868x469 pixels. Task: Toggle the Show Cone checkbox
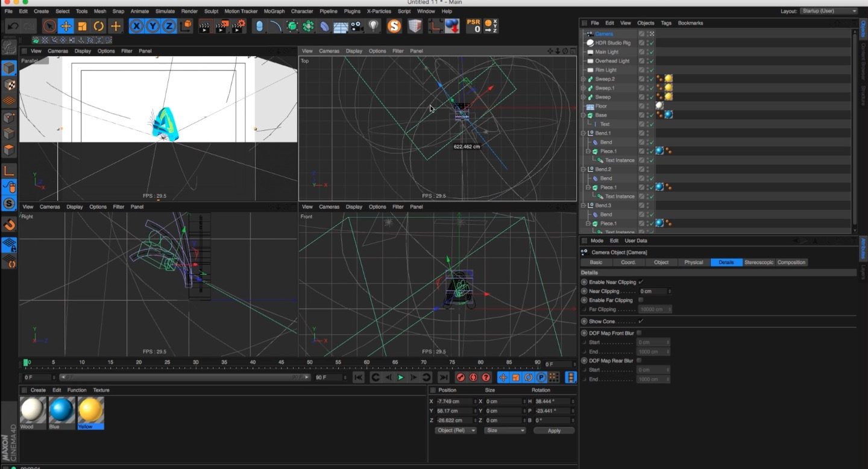641,321
